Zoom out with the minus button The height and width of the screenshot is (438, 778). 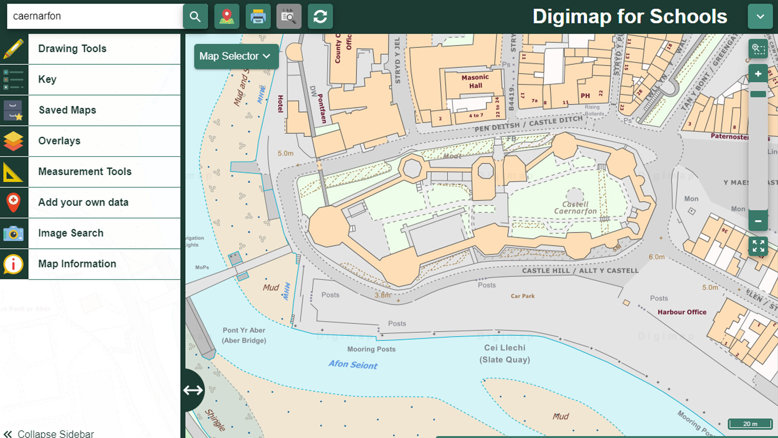coord(758,220)
